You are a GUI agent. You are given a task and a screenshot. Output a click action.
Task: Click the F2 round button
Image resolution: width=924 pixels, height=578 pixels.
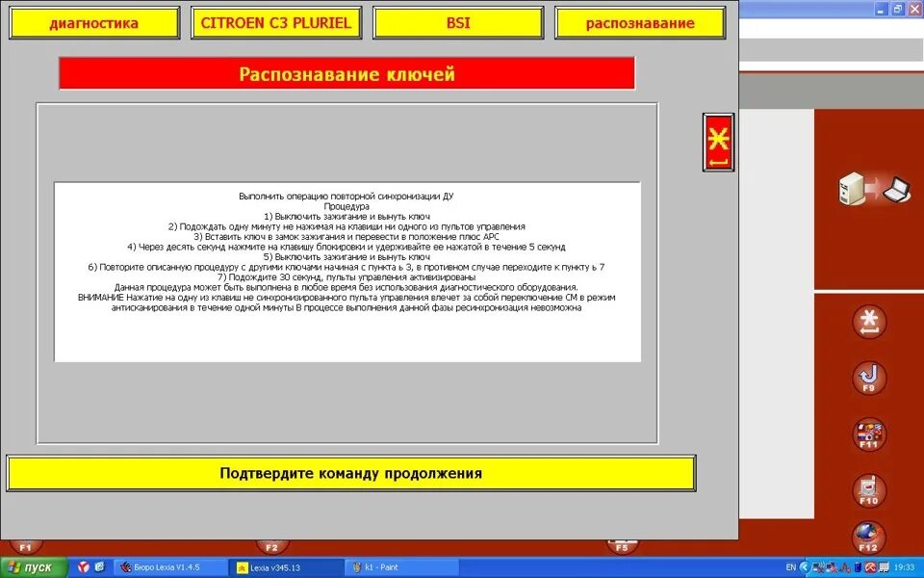click(x=271, y=547)
